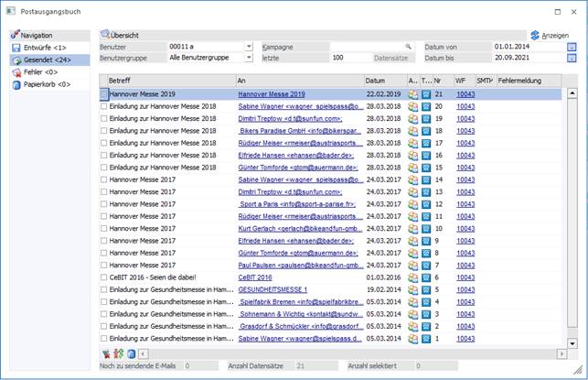
Task: Click the Hannover Messe 2019 recipient link
Action: pyautogui.click(x=271, y=94)
